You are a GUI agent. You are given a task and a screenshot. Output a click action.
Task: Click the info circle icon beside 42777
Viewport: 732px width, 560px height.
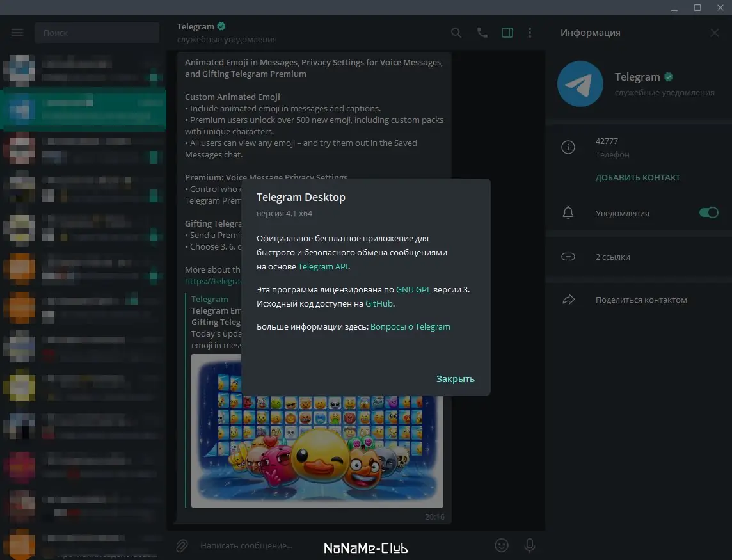click(x=568, y=147)
